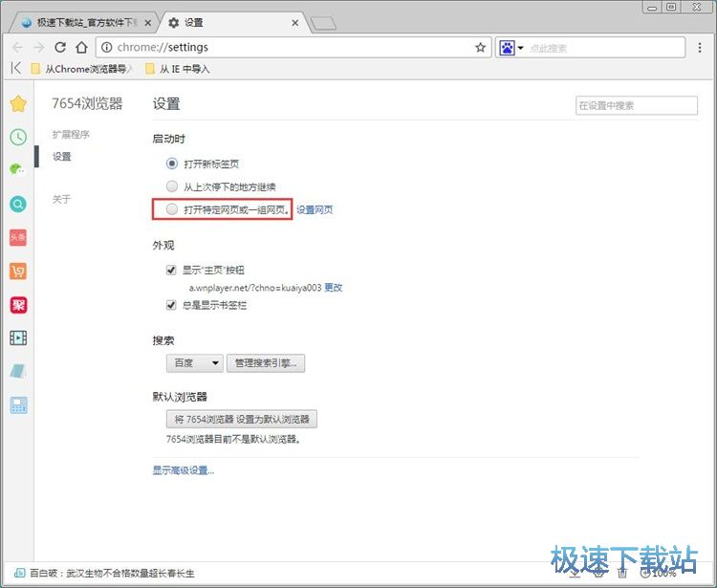717x588 pixels.
Task: View site information icon in address bar
Action: [106, 48]
